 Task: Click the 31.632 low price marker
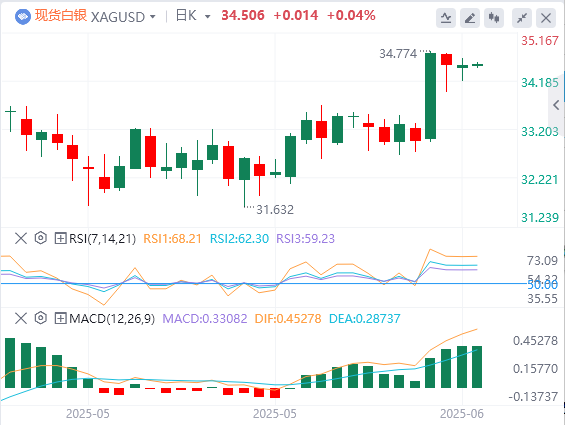tap(275, 209)
